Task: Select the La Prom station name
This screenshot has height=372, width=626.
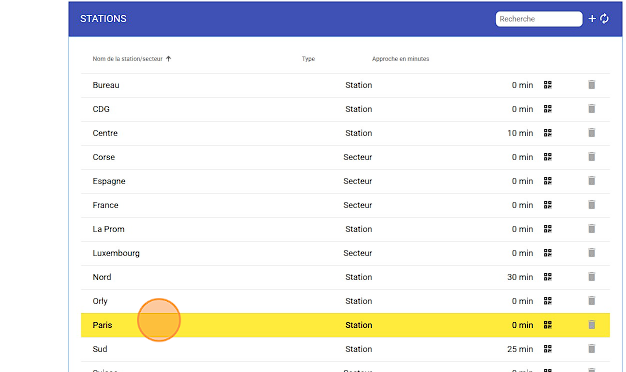Action: coord(109,229)
